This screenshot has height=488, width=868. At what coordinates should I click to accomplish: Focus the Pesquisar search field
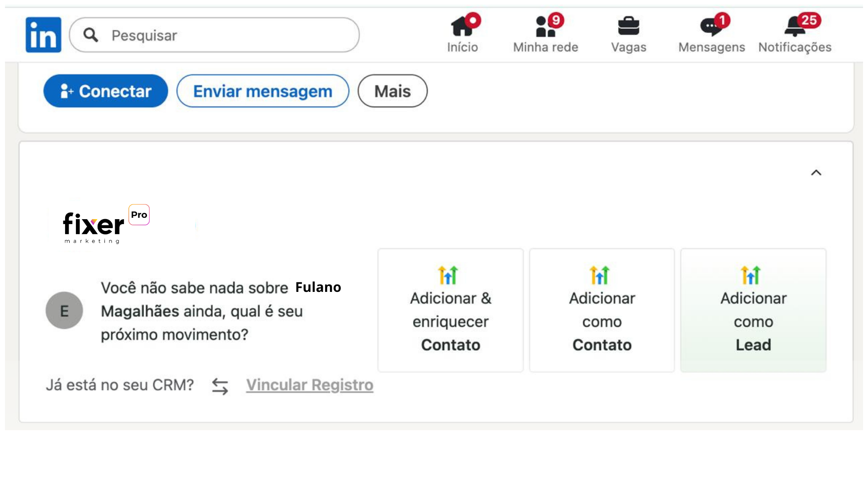click(226, 35)
